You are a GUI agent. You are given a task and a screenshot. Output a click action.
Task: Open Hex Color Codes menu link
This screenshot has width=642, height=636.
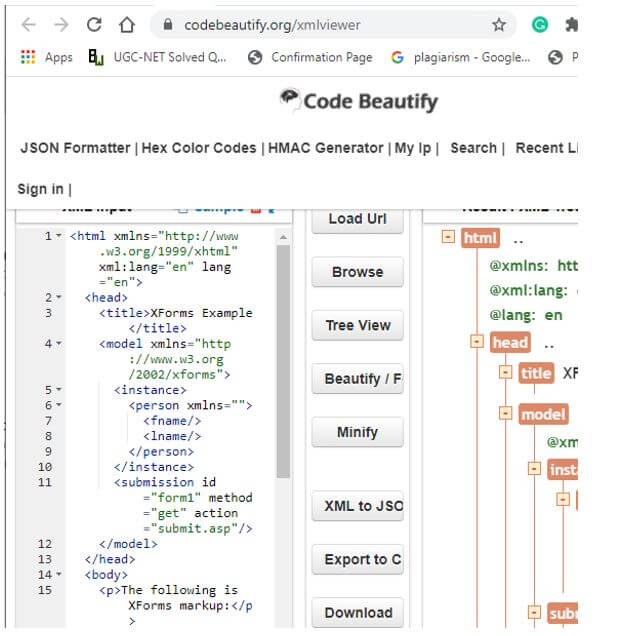(199, 148)
